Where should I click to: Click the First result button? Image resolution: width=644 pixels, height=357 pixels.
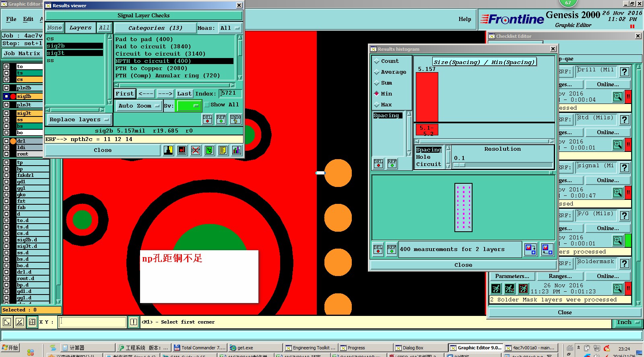[x=125, y=93]
